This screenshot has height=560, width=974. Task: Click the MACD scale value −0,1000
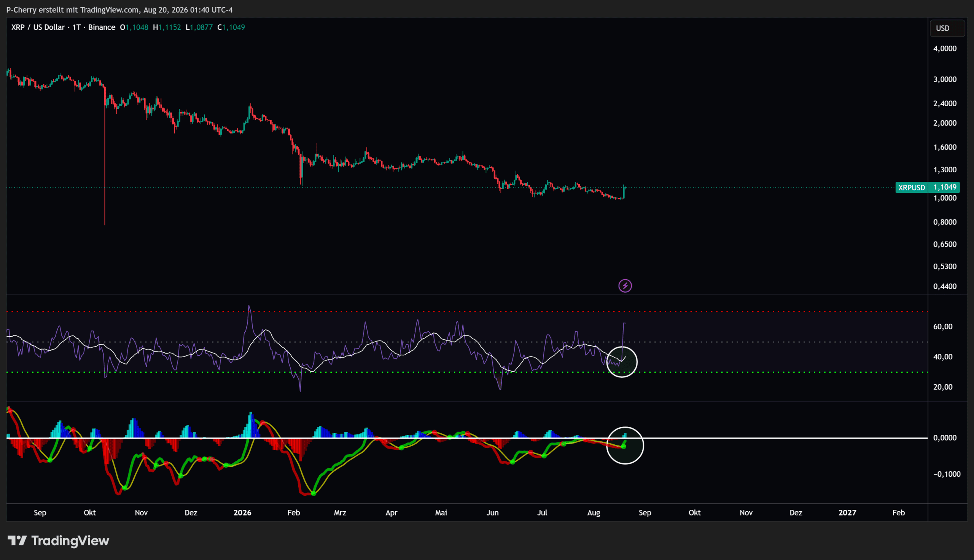pos(947,474)
